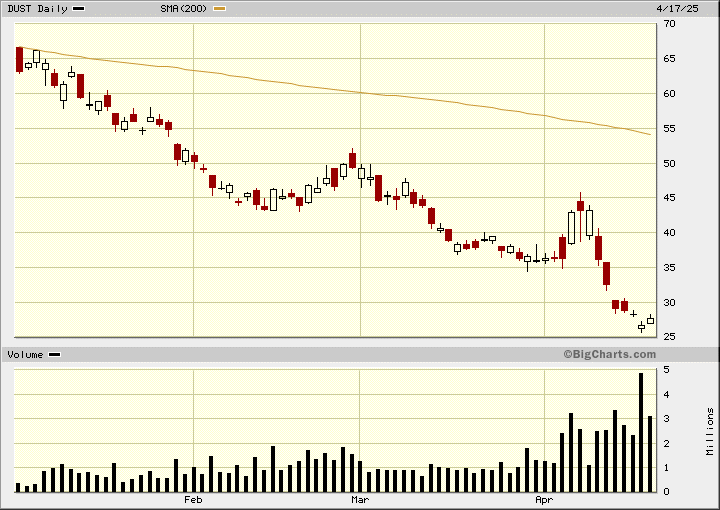Image resolution: width=720 pixels, height=510 pixels.
Task: Click the volume axis label "2"
Action: point(666,443)
